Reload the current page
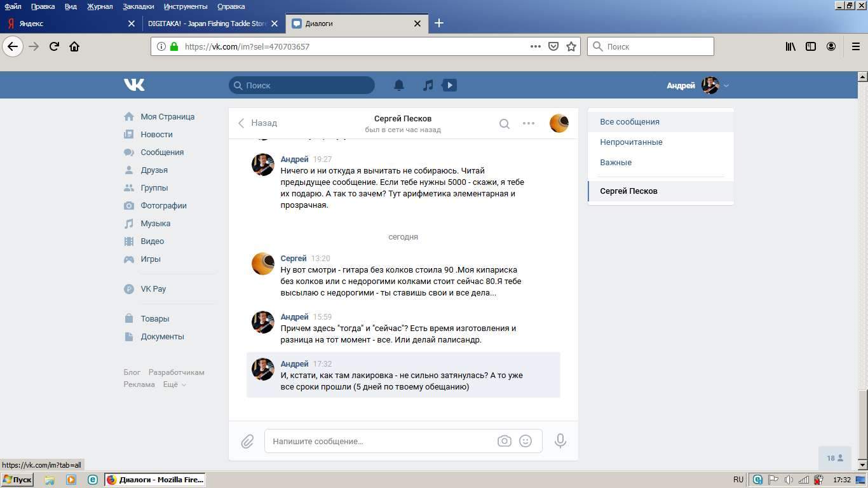 tap(54, 46)
